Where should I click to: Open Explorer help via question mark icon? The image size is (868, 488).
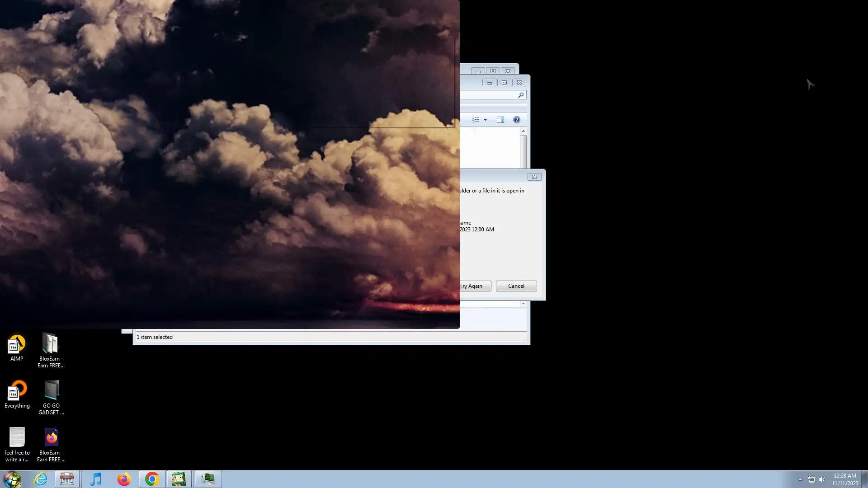[x=516, y=120]
